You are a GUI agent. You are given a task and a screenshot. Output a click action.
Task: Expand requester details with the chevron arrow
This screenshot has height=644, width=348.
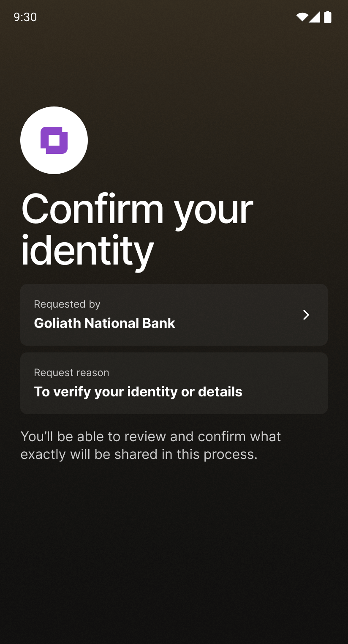[x=306, y=315]
